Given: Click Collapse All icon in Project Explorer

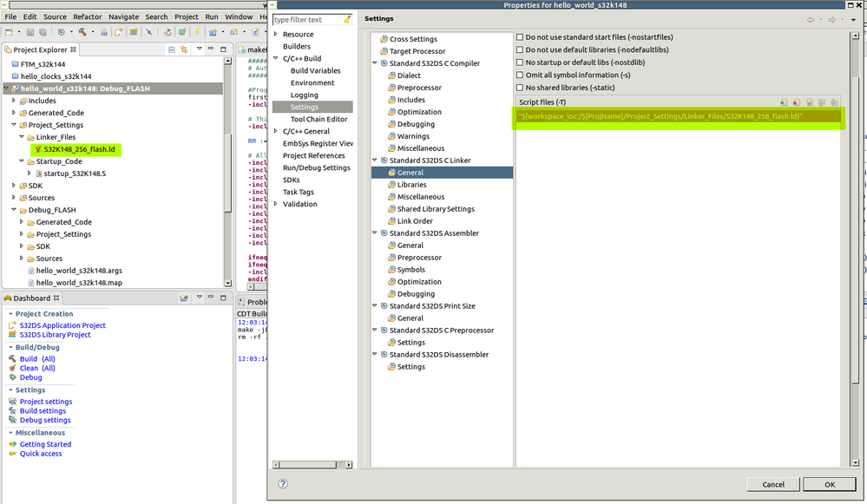Looking at the screenshot, I should pyautogui.click(x=172, y=49).
